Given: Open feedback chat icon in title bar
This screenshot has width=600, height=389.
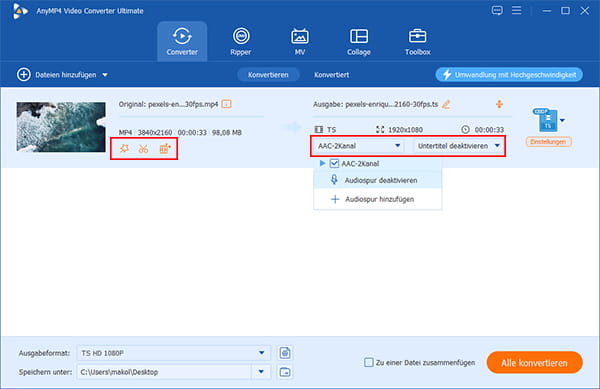Looking at the screenshot, I should pyautogui.click(x=497, y=10).
